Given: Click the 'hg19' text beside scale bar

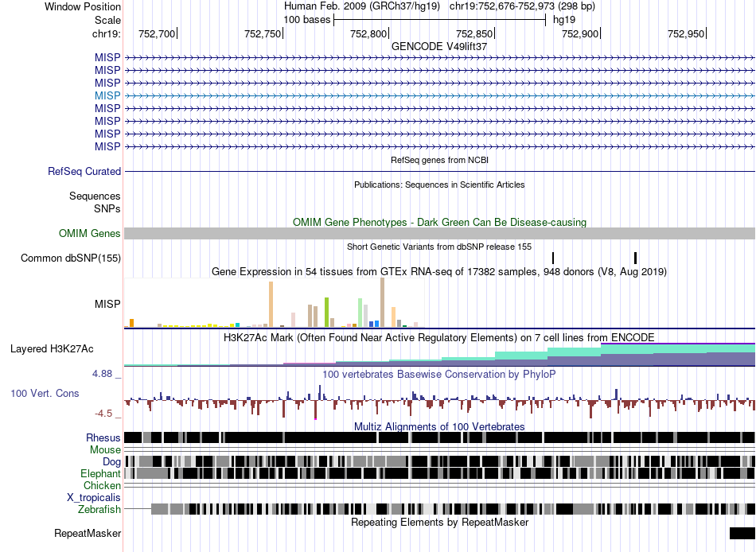Looking at the screenshot, I should coord(564,20).
